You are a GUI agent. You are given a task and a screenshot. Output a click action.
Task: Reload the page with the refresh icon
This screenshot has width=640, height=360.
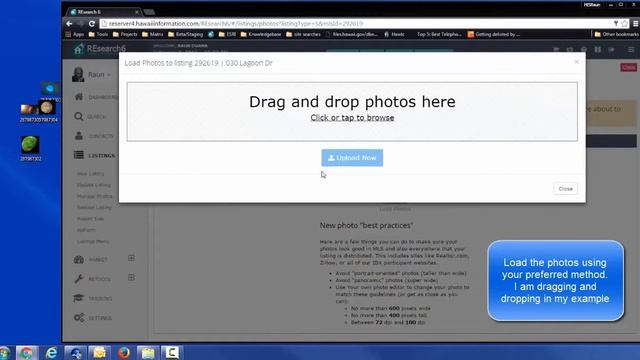[92, 24]
